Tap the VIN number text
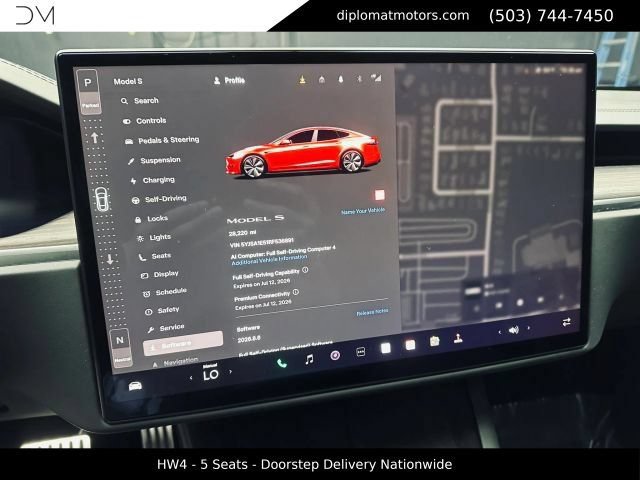This screenshot has width=640, height=480. pos(262,243)
